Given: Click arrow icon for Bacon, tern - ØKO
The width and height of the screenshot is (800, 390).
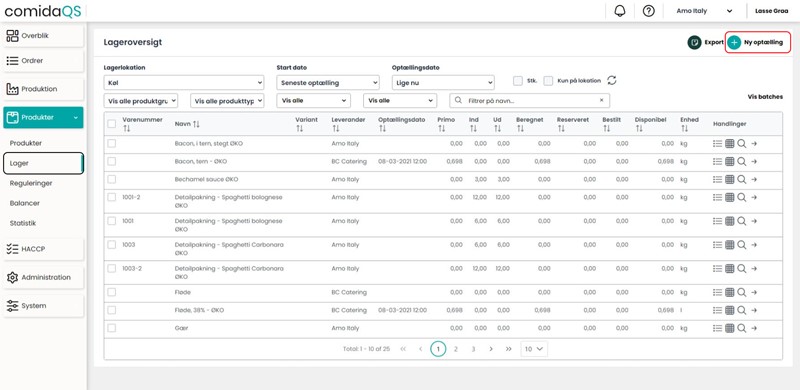Looking at the screenshot, I should click(x=754, y=162).
